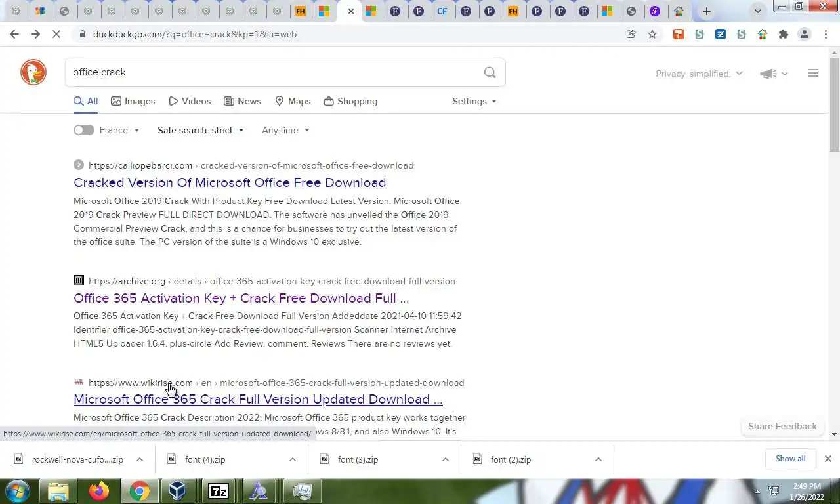Click the archive.org URL line

[x=272, y=281]
